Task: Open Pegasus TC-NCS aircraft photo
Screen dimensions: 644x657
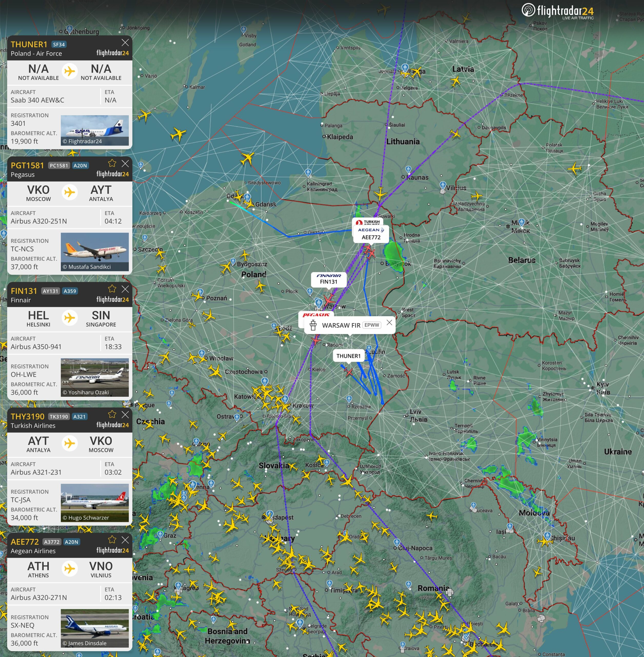Action: click(95, 252)
